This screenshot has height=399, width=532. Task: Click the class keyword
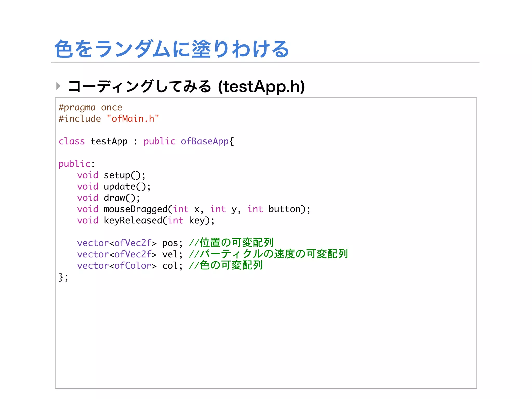[x=72, y=141]
